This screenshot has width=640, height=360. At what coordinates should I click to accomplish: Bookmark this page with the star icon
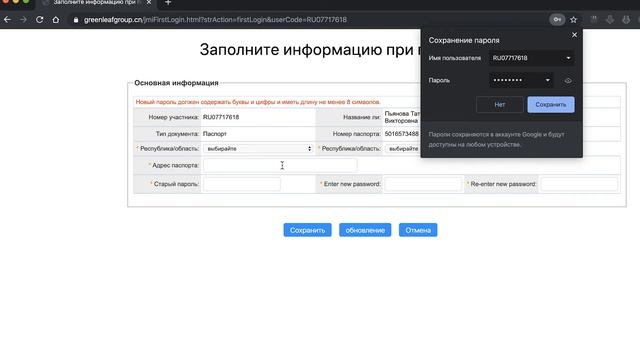573,20
